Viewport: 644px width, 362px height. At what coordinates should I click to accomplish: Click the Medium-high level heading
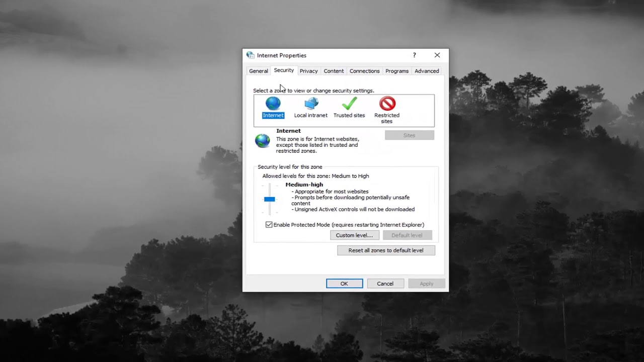point(304,185)
